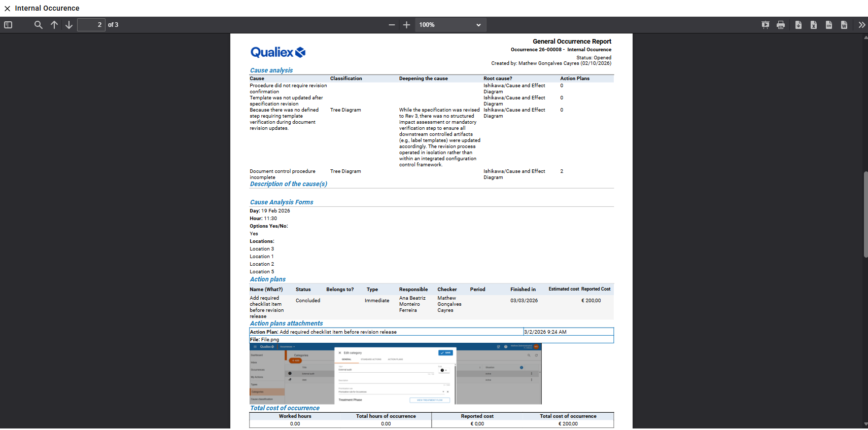
Task: Click the page number input field
Action: 91,25
